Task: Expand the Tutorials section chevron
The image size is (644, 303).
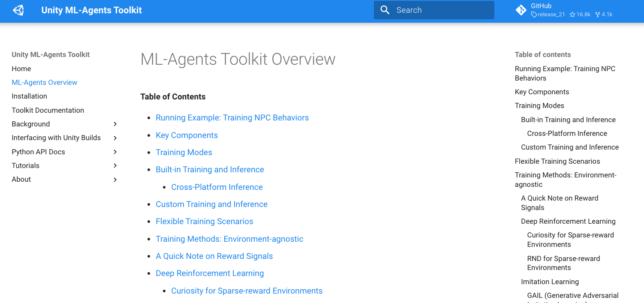Action: (x=115, y=165)
